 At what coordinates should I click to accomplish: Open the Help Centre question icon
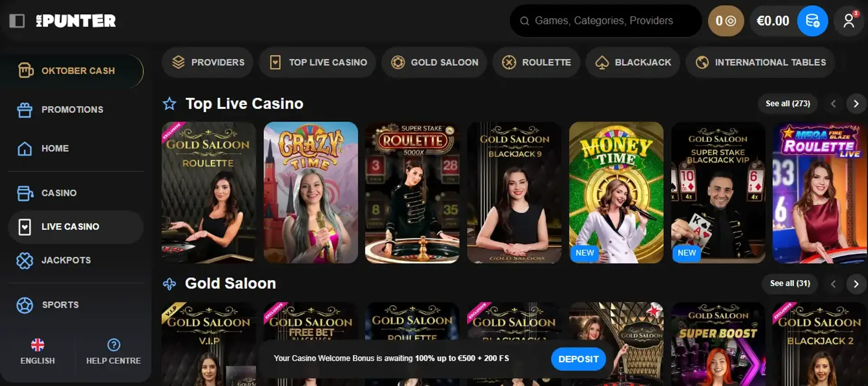pyautogui.click(x=114, y=345)
